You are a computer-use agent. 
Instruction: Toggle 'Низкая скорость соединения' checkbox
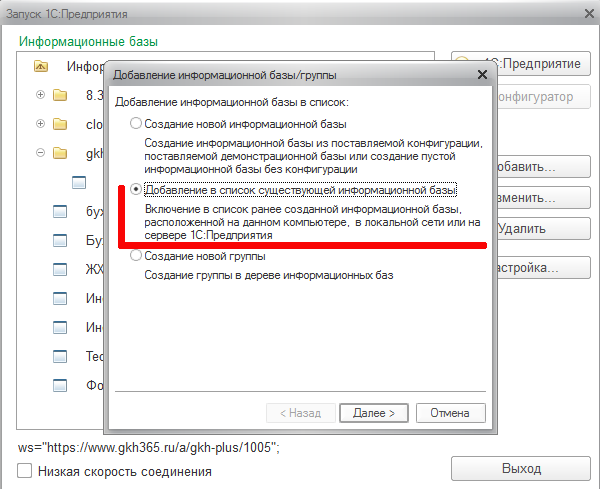point(24,471)
